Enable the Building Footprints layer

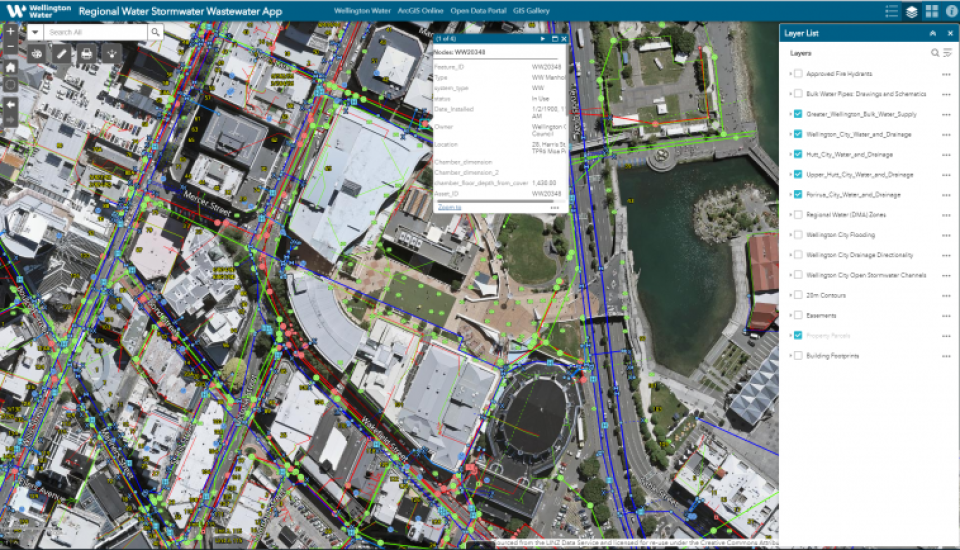click(x=798, y=356)
